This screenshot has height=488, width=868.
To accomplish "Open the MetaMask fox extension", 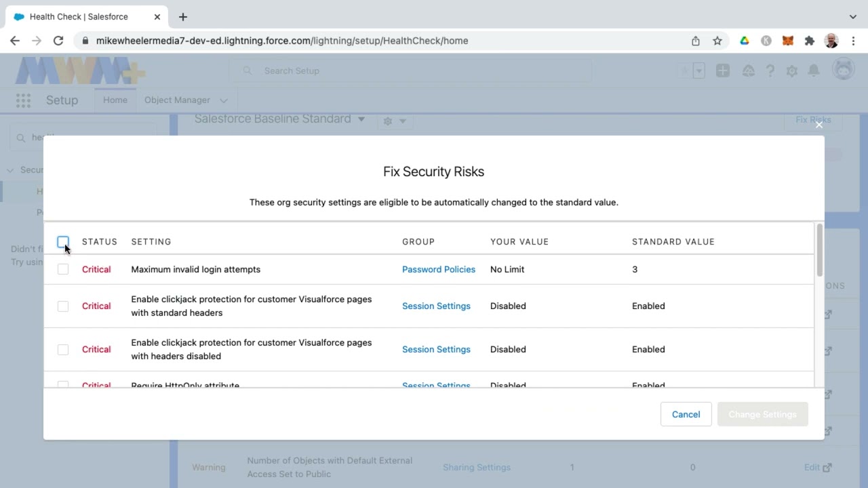I will tap(788, 41).
